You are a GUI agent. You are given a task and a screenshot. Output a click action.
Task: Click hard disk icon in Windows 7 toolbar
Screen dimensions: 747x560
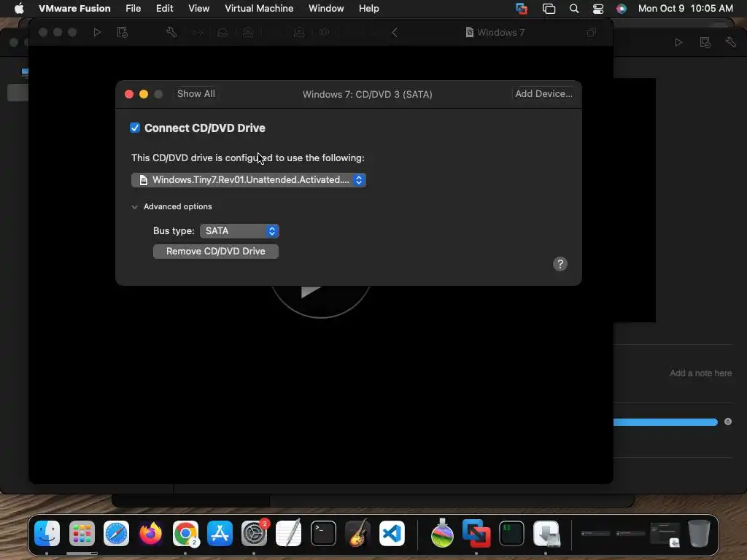222,32
